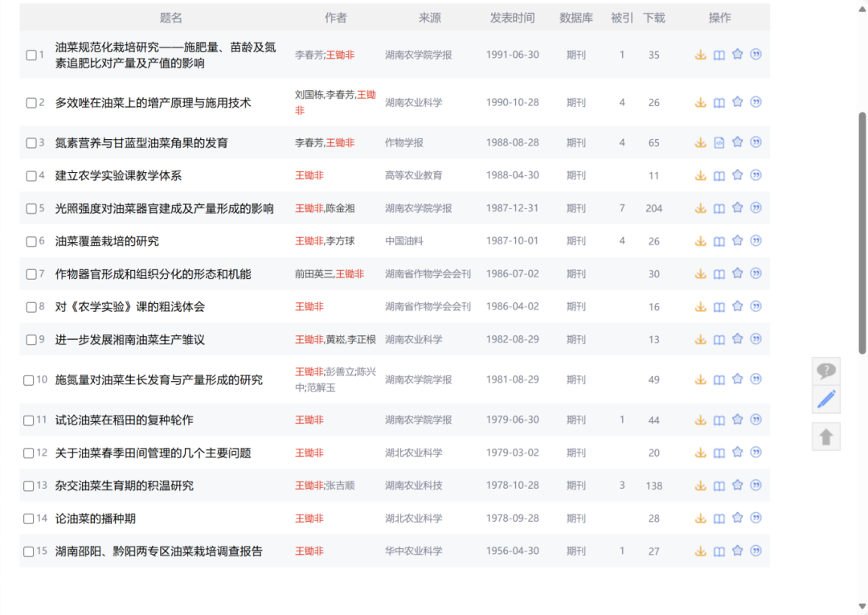Click the back-to-top arrow icon
868x615 pixels.
point(826,436)
